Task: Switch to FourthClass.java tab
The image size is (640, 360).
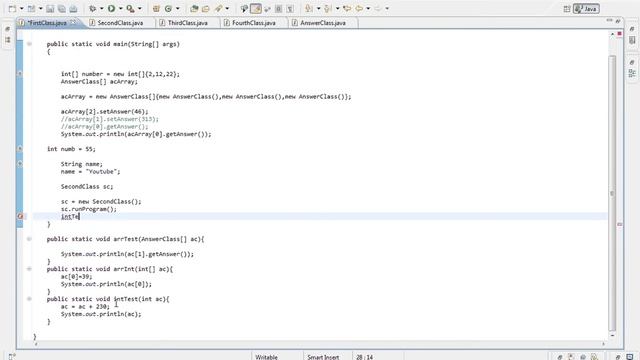Action: (x=253, y=23)
